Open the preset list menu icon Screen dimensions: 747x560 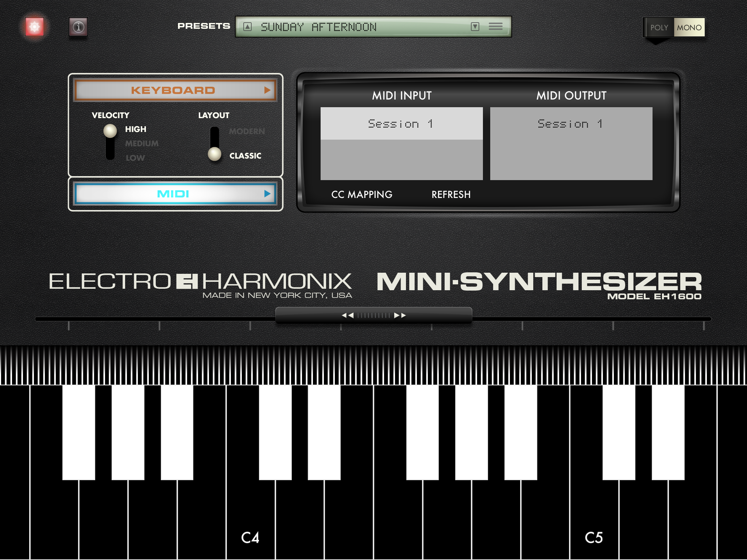pos(495,27)
